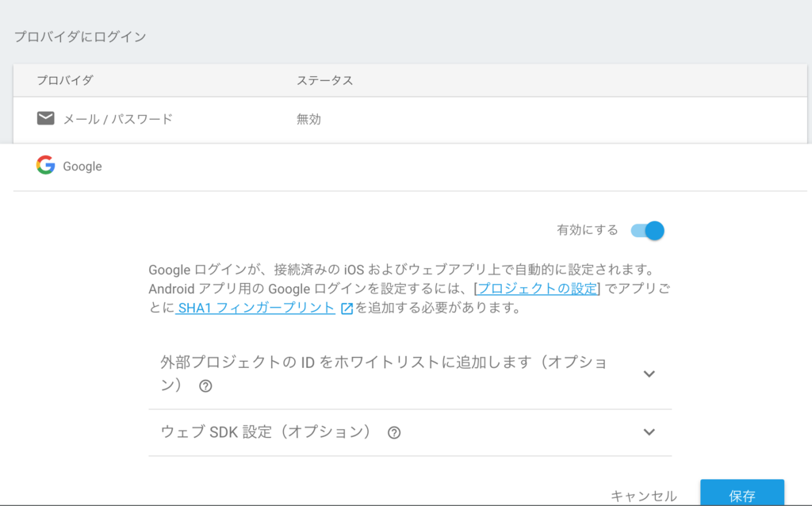
Task: Toggle the 有効にする switch
Action: [647, 231]
